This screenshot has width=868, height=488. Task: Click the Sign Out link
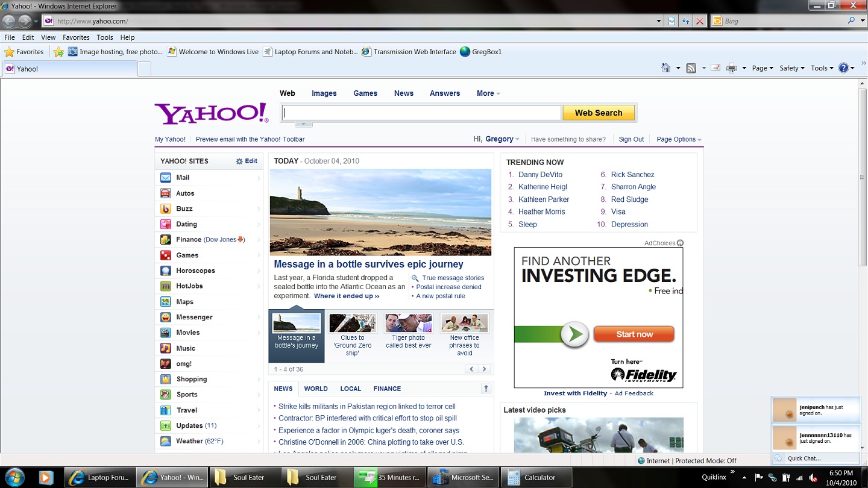(x=631, y=139)
